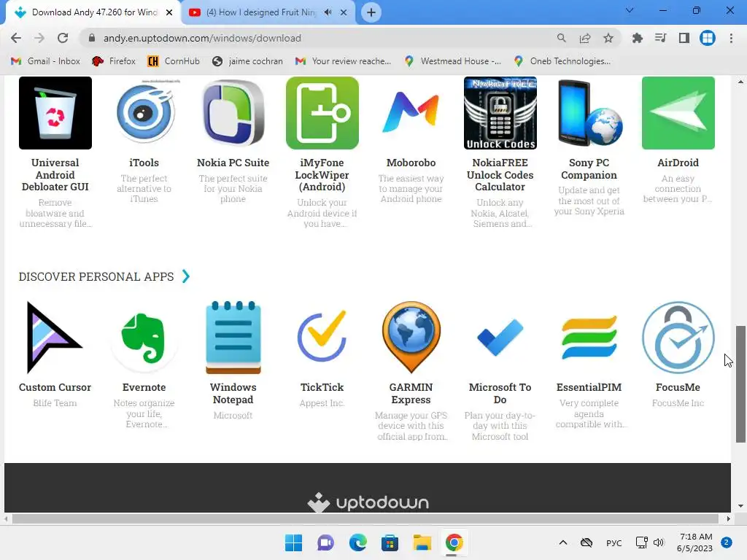The width and height of the screenshot is (747, 560).
Task: Open a new browser tab
Action: [371, 12]
